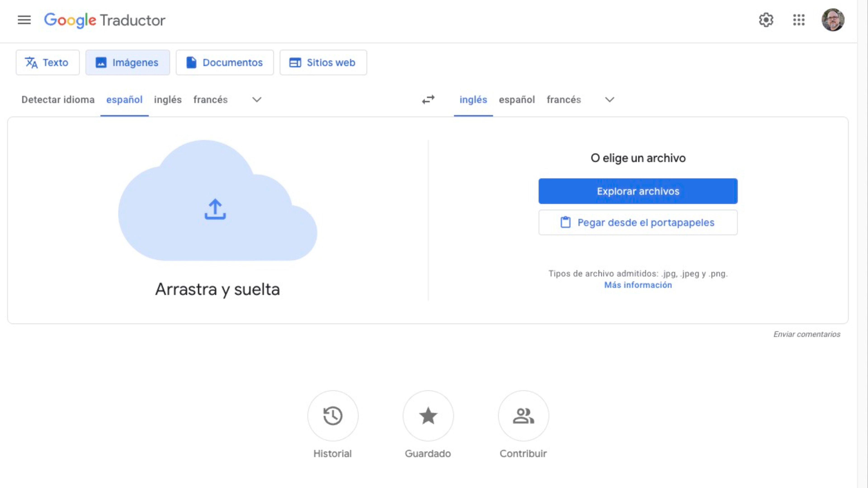Select inglés as target language
Viewport: 868px width, 488px height.
(473, 100)
